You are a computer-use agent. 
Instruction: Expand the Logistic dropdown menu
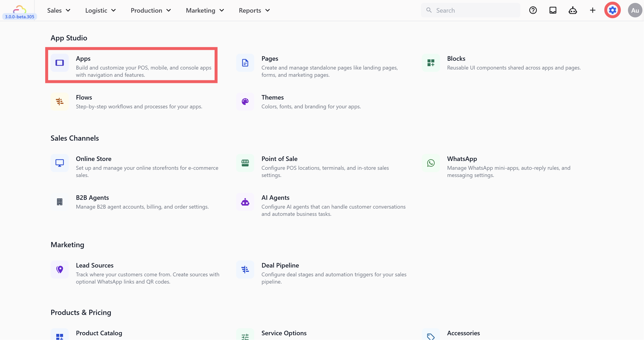101,10
